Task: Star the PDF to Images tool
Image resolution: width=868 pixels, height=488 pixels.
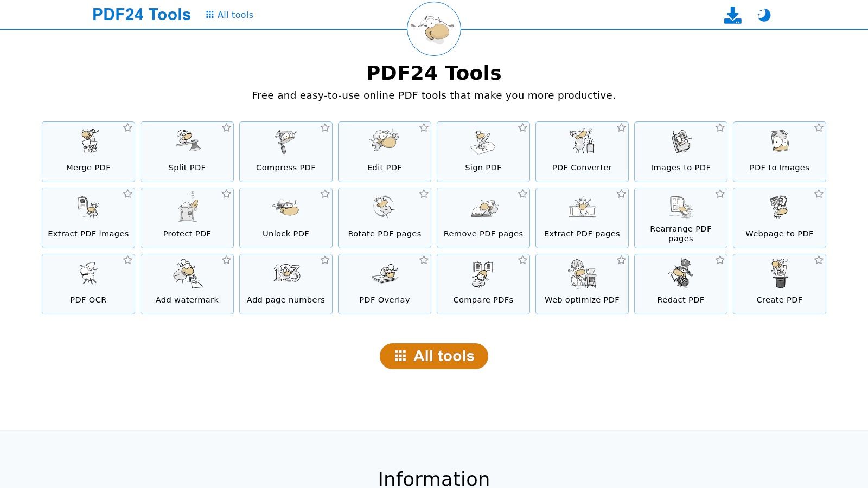Action: coord(819,128)
